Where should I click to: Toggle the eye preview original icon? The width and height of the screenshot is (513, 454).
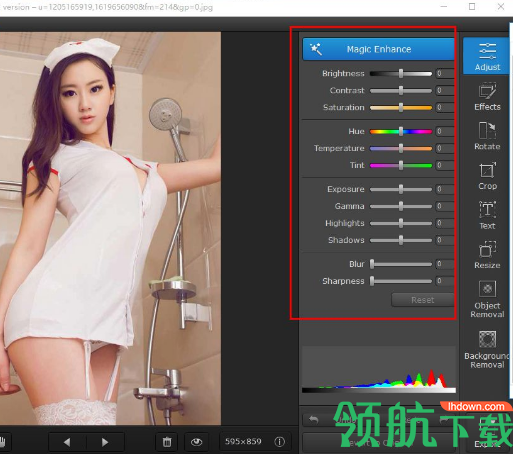[197, 442]
